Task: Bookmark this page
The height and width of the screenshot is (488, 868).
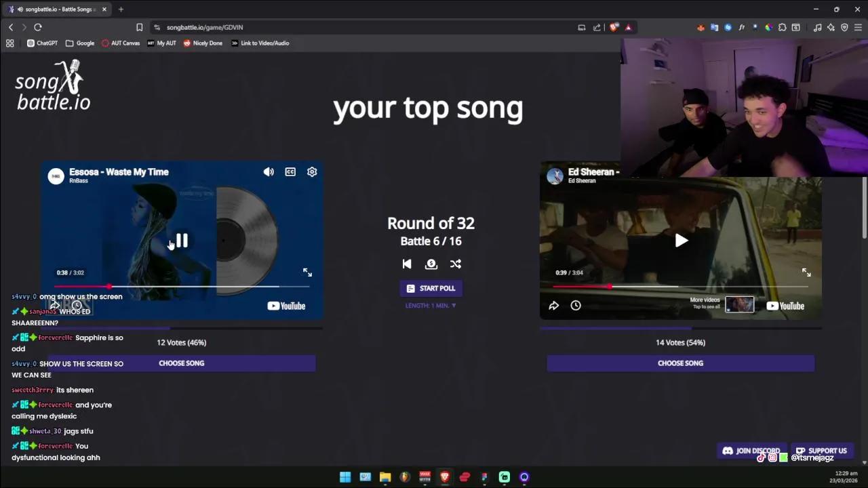Action: click(139, 27)
